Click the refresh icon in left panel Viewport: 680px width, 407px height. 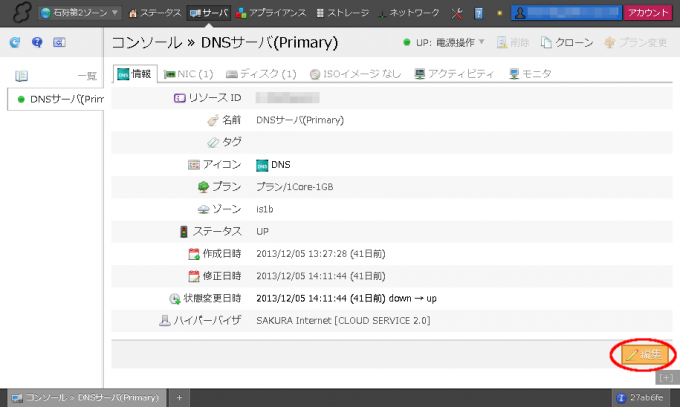pyautogui.click(x=14, y=43)
